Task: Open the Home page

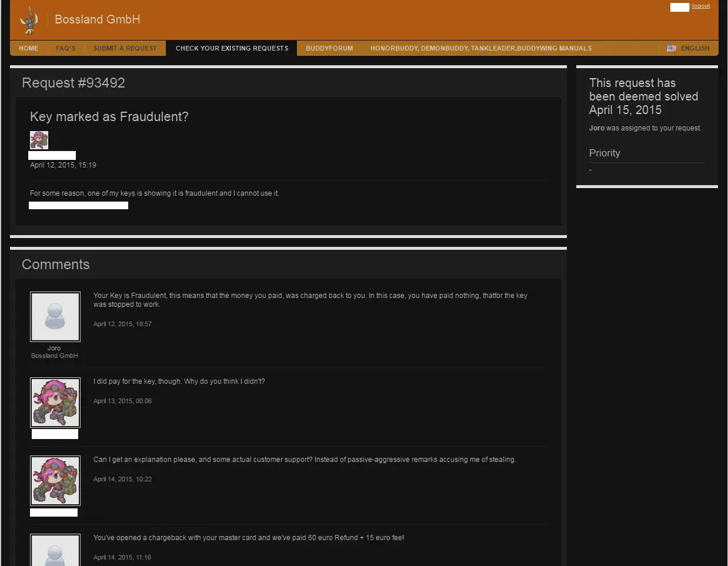Action: [28, 48]
